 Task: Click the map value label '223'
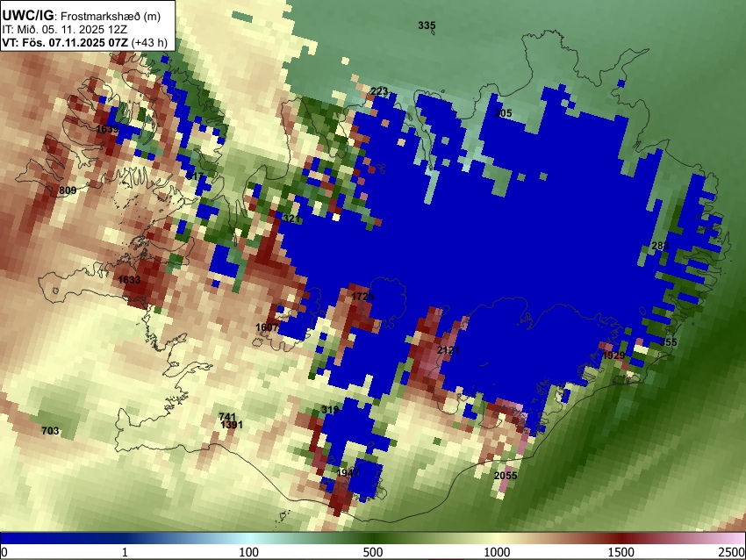pyautogui.click(x=379, y=91)
